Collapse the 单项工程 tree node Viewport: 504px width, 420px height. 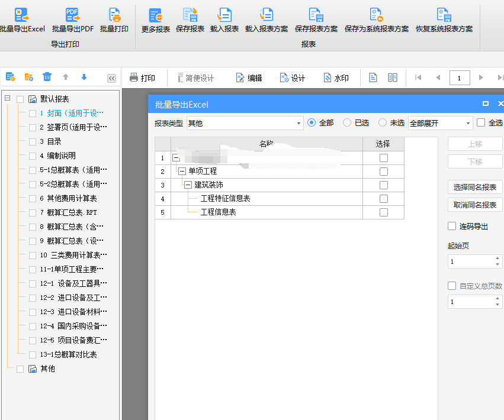[x=182, y=171]
